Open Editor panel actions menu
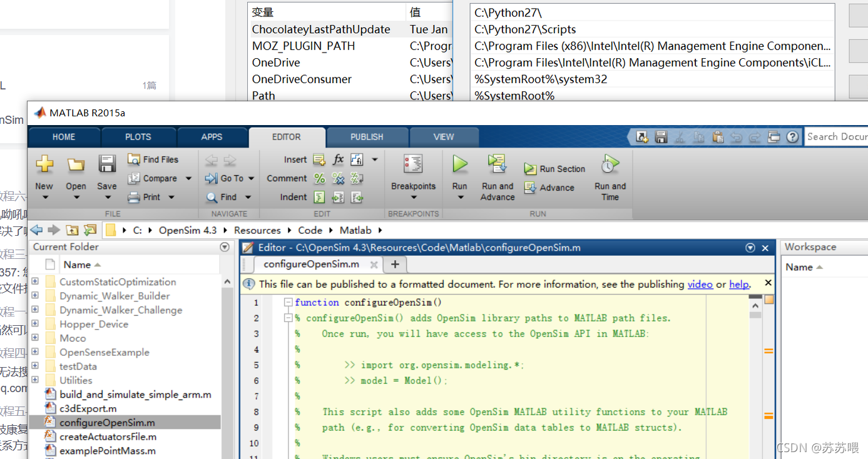Viewport: 868px width, 459px height. (750, 248)
